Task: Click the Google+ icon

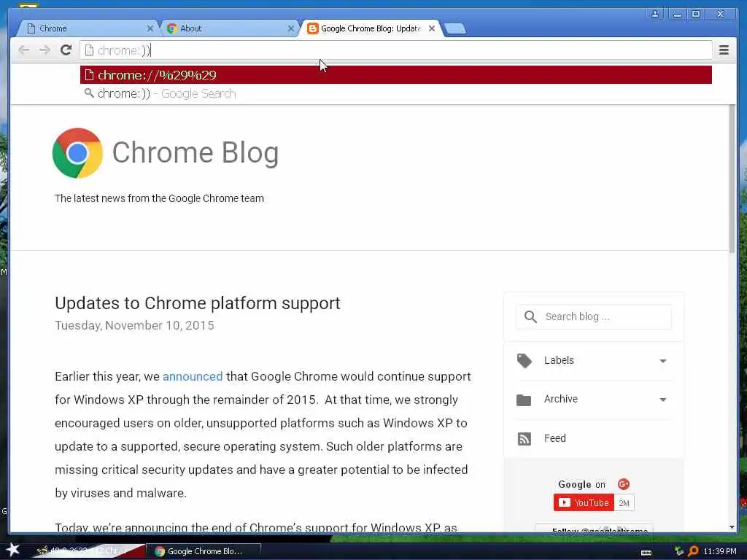Action: pos(624,484)
